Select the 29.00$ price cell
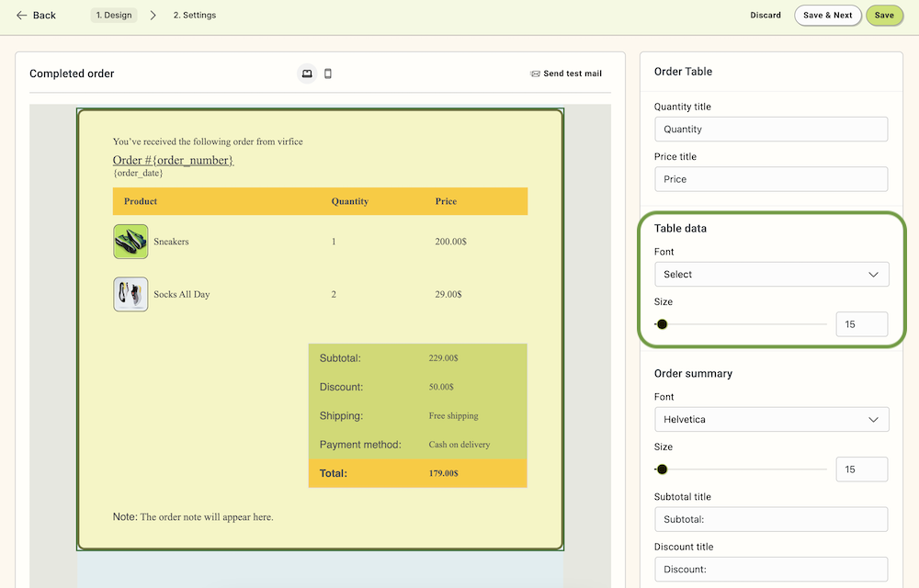Viewport: 919px width, 588px height. (x=448, y=294)
